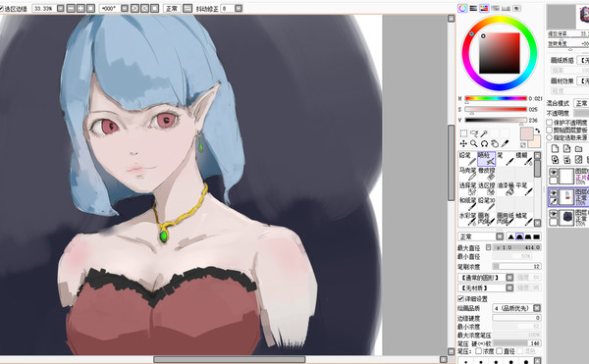Viewport: 589px width, 364px height.
Task: Select the hand pan tool
Action: (x=495, y=143)
